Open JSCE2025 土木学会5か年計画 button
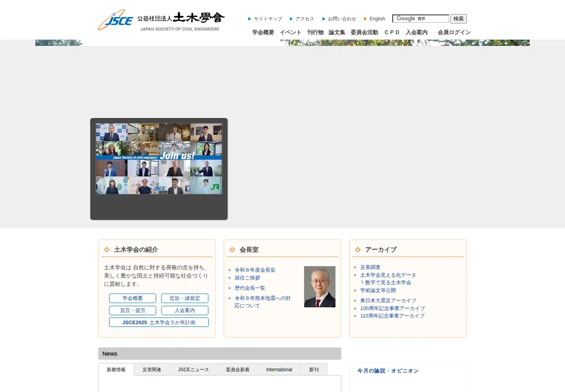The image size is (565, 392). (x=159, y=322)
